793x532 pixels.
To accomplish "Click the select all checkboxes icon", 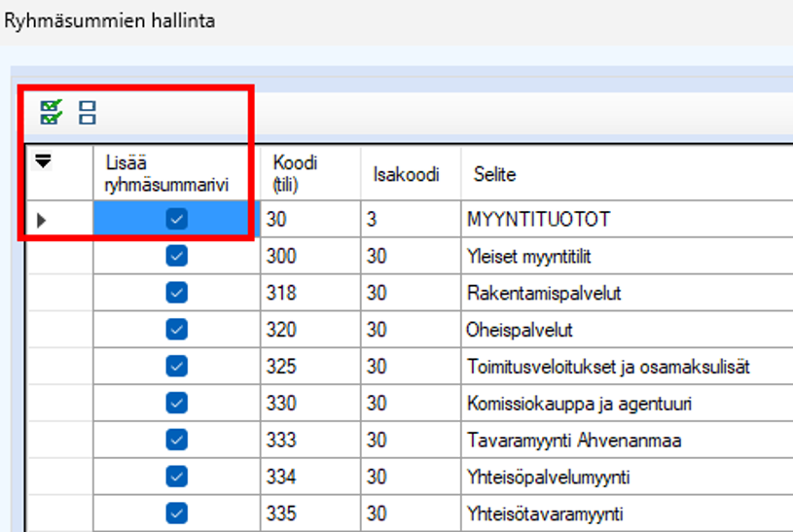I will pos(51,112).
